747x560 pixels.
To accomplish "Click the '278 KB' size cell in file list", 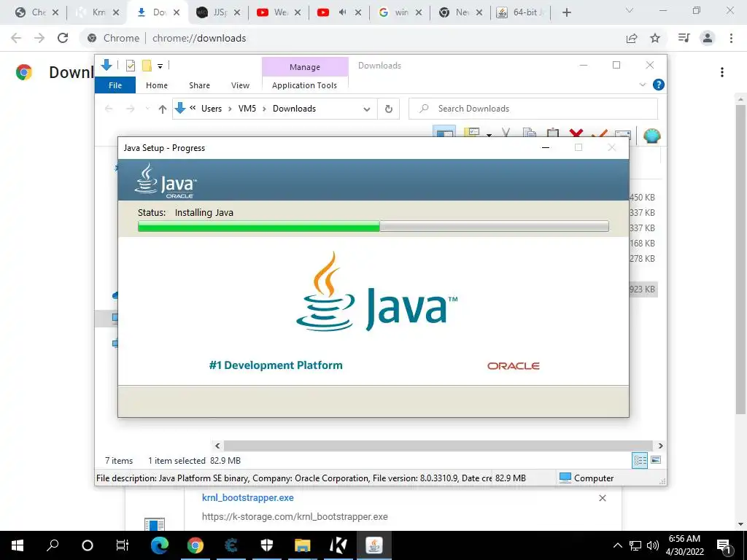I will (x=642, y=259).
